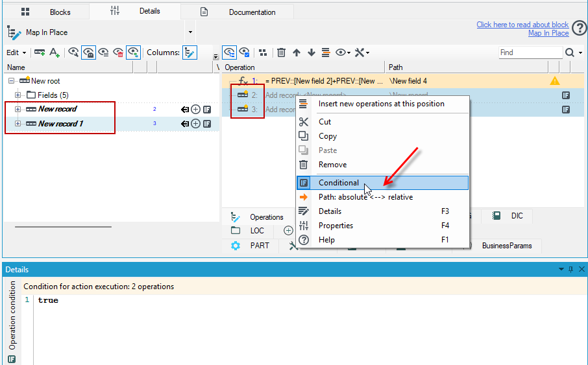Click the plus circle tab next to LOC
Viewport: 588px width, 365px height.
coord(288,230)
